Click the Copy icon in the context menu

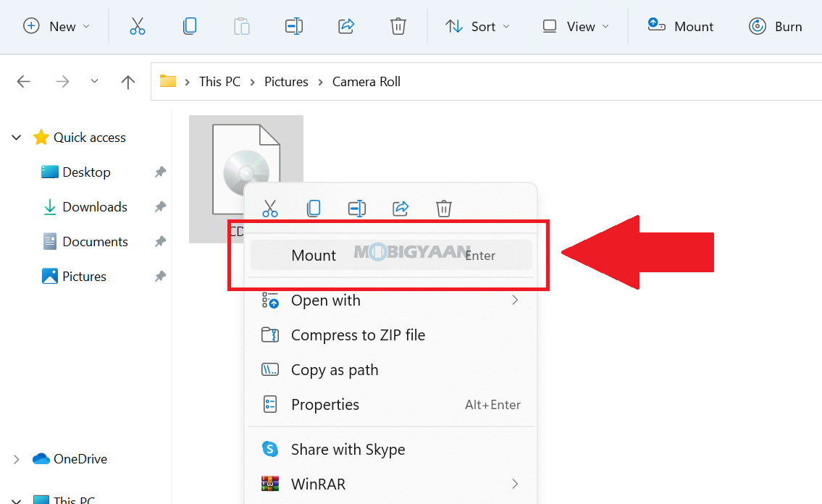(x=314, y=209)
